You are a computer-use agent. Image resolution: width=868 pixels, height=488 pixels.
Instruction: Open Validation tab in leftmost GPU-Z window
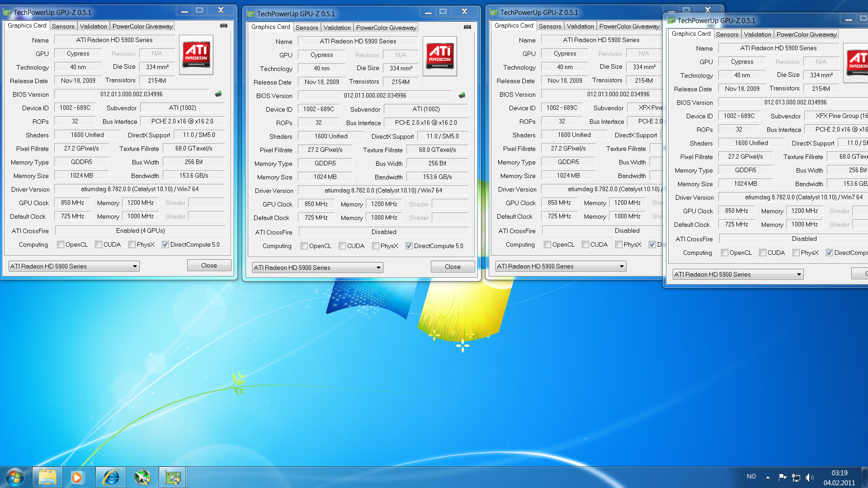94,26
